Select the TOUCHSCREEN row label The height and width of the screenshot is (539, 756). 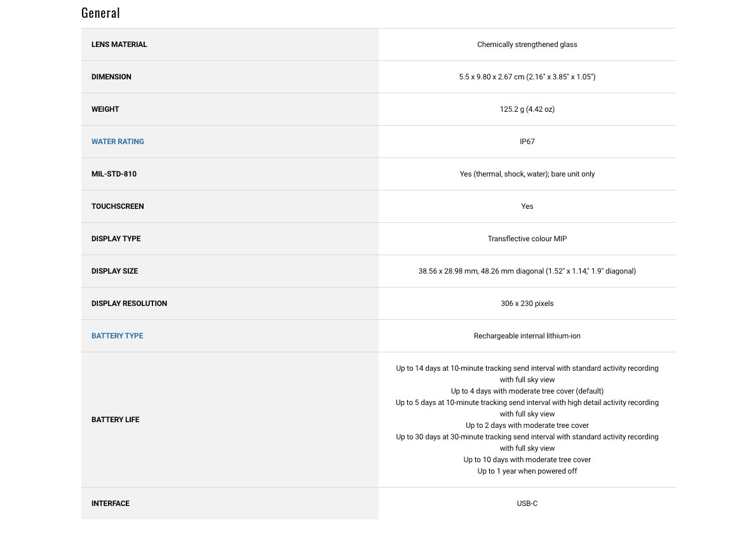pos(118,206)
